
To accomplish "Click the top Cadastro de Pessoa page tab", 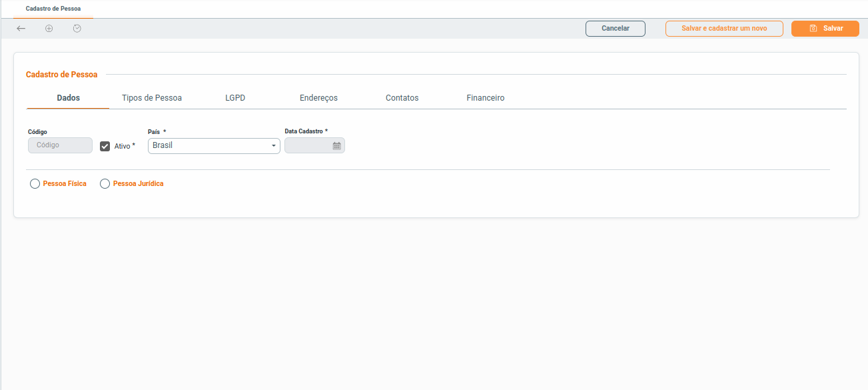I will point(53,9).
